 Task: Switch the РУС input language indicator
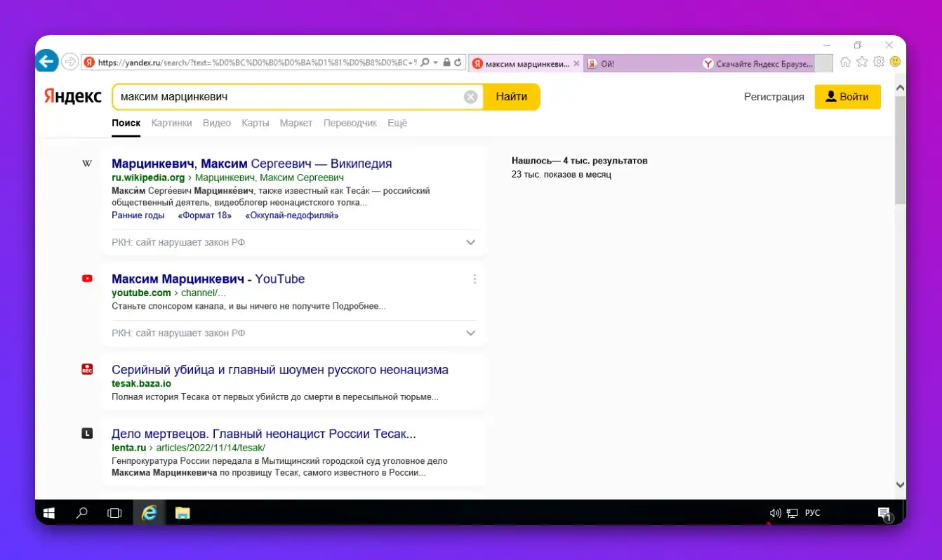point(813,513)
